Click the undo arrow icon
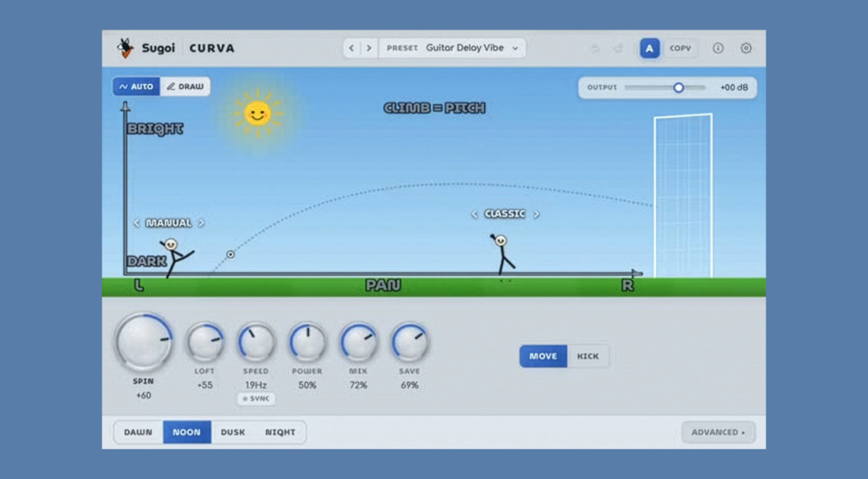This screenshot has height=479, width=868. point(594,48)
